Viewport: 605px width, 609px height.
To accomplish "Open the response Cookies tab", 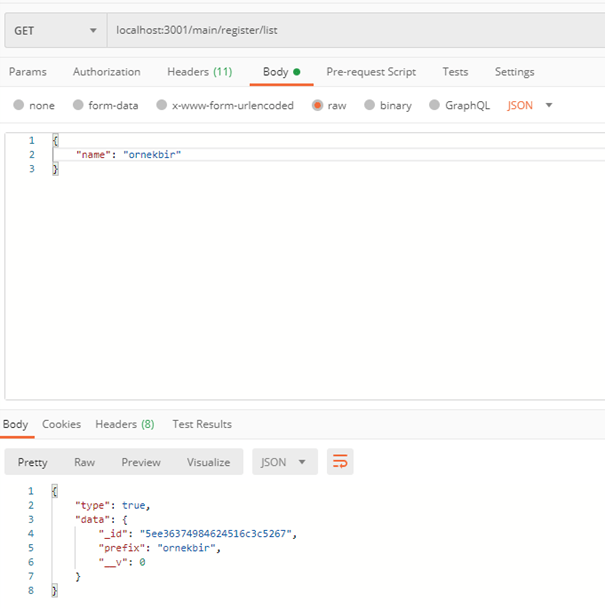I will (x=61, y=424).
